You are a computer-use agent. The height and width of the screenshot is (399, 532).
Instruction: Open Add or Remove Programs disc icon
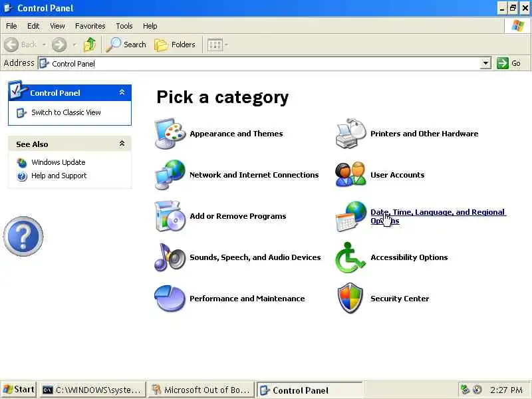coord(170,216)
